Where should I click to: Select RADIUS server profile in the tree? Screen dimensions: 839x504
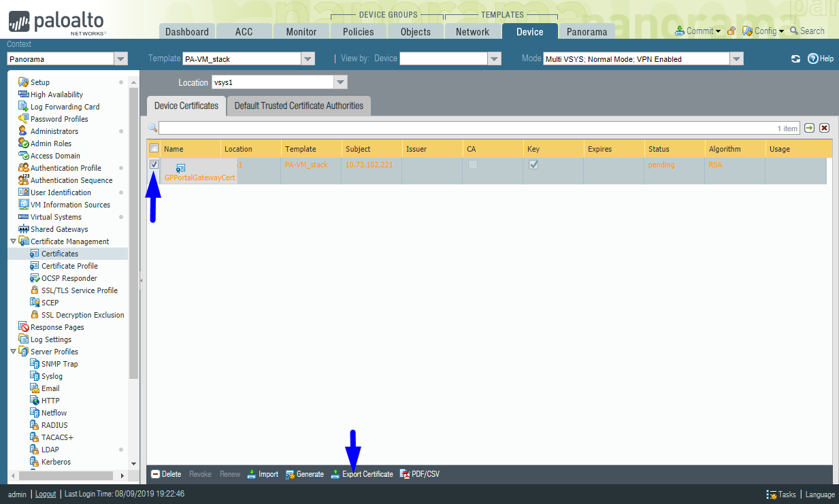(54, 425)
